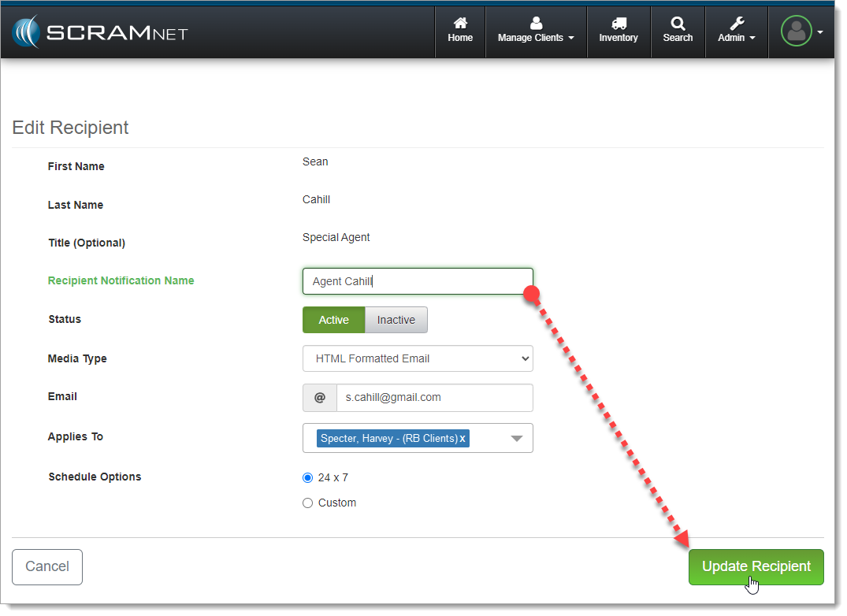This screenshot has width=847, height=616.
Task: Remove Specter, Harvey tag with x
Action: tap(463, 439)
